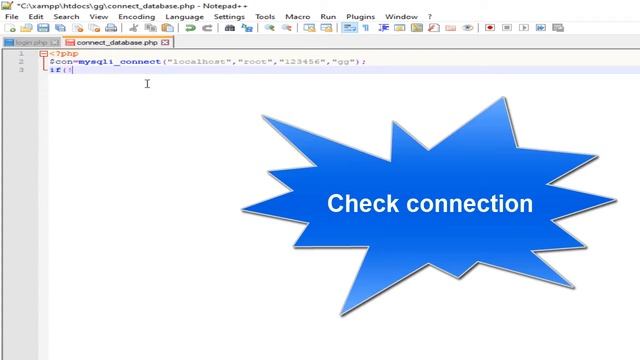Click the Redo toolbar icon
The width and height of the screenshot is (640, 360).
pos(207,28)
